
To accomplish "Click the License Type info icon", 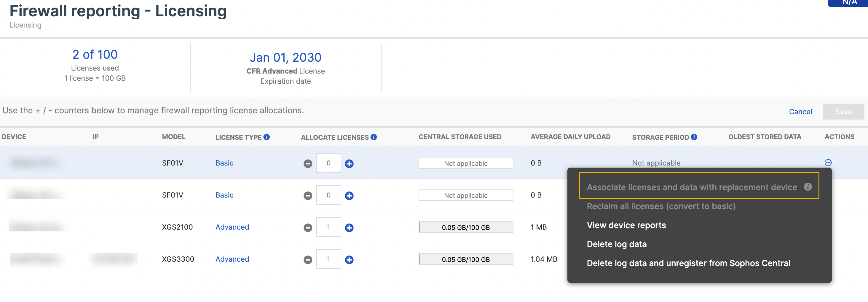I will coord(267,137).
